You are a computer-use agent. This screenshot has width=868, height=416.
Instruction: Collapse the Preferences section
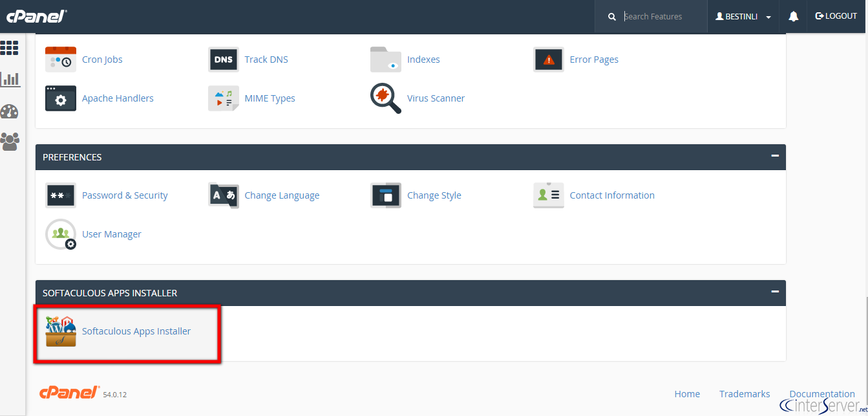774,157
